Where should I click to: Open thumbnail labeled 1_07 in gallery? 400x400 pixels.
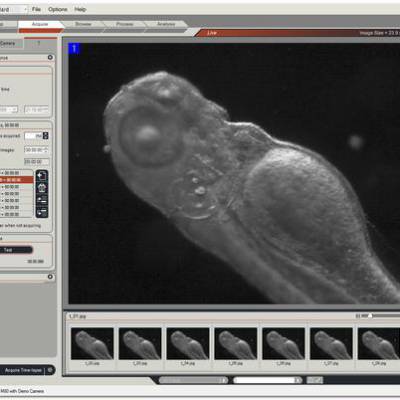(x=331, y=343)
